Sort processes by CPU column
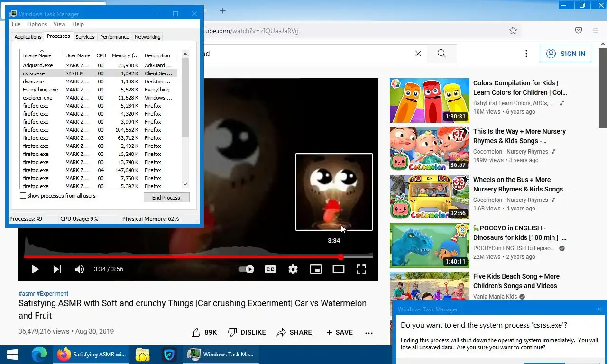The height and width of the screenshot is (364, 607). click(x=101, y=55)
